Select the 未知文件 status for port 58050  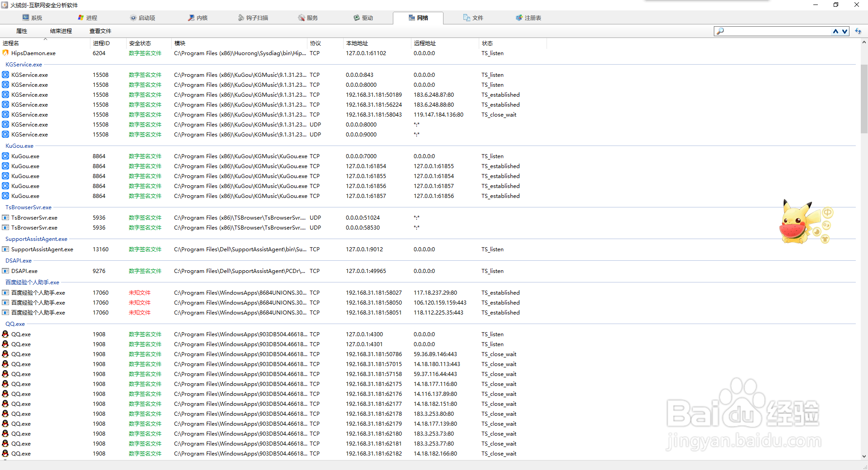tap(140, 302)
